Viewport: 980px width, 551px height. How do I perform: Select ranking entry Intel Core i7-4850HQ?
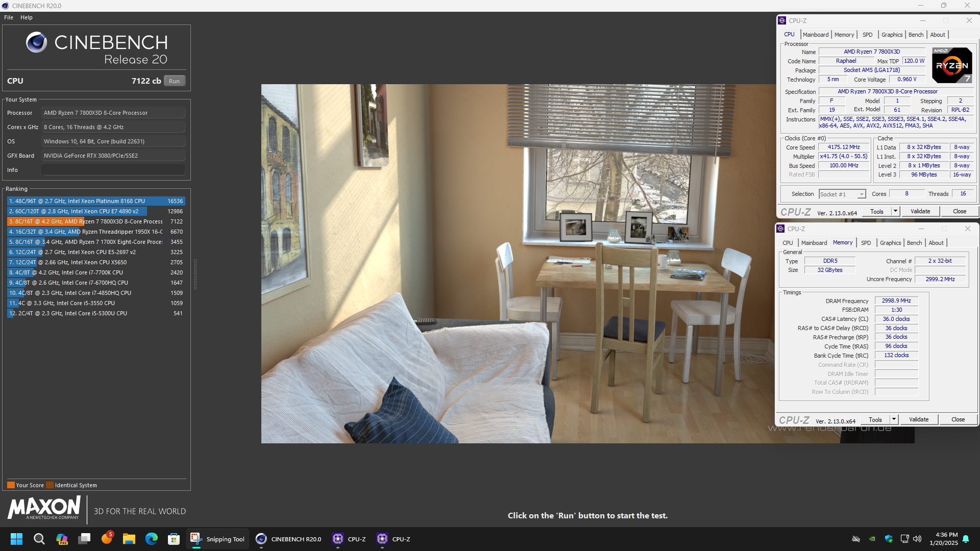pos(96,293)
